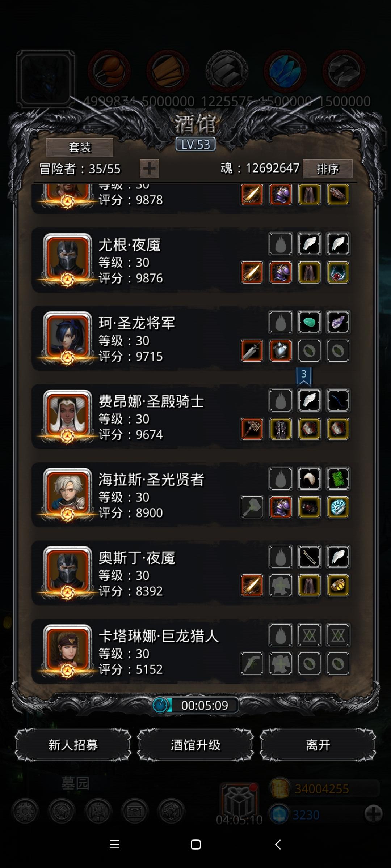Select 卡塔琳娜·巨龙猎人 hero row
Screen dimensions: 391x868
pos(195,651)
